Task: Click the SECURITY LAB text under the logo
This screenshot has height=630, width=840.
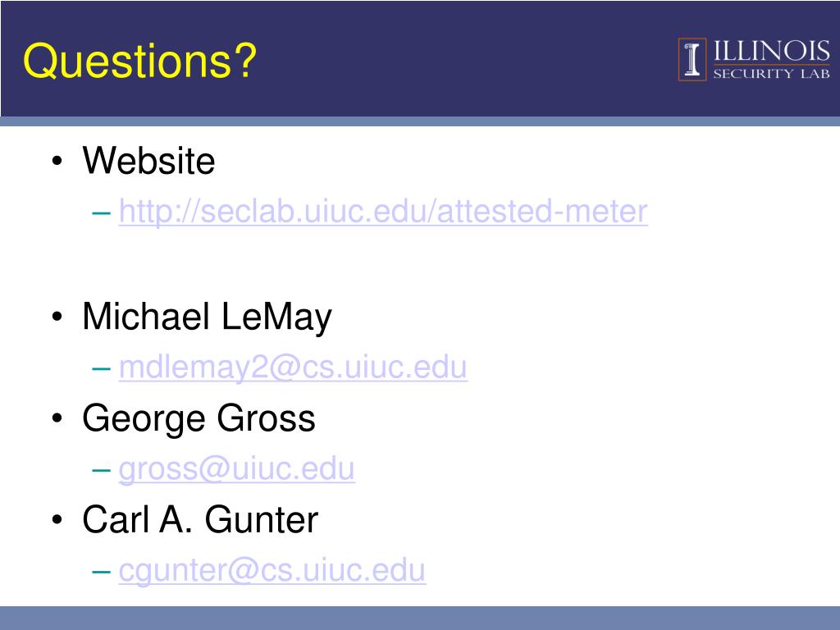Action: click(771, 73)
